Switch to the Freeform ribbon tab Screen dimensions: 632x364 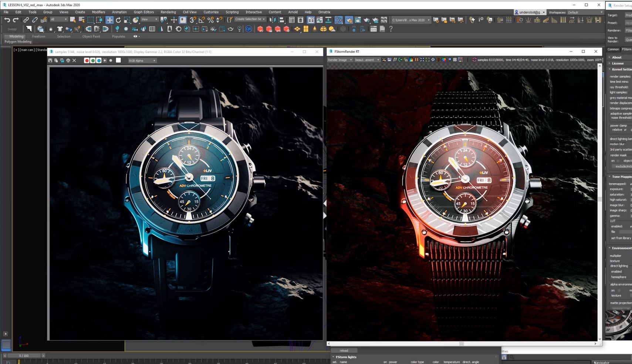pyautogui.click(x=38, y=37)
